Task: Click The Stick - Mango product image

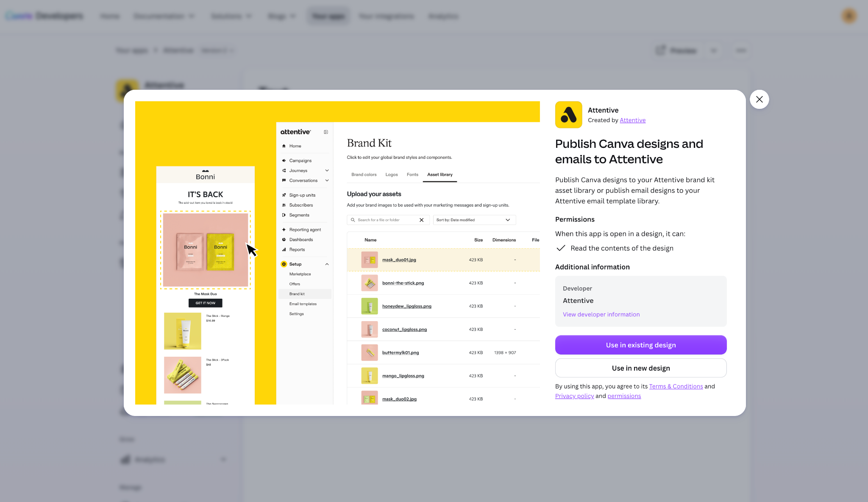Action: pos(183,331)
